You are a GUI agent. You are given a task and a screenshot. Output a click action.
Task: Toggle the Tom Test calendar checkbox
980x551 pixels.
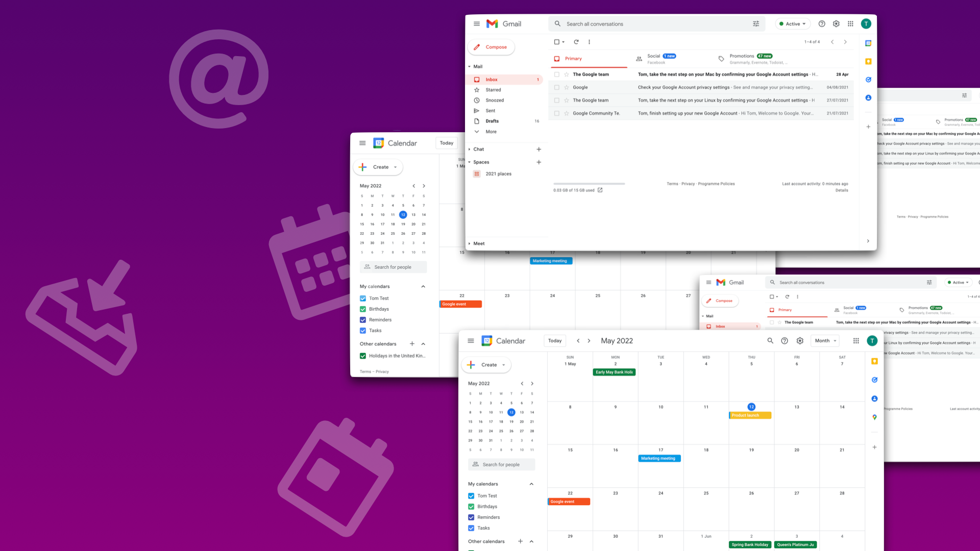(363, 298)
